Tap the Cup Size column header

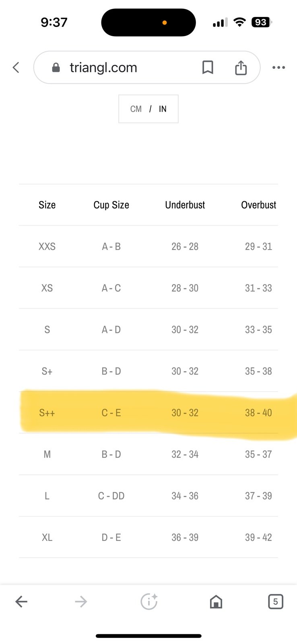111,205
